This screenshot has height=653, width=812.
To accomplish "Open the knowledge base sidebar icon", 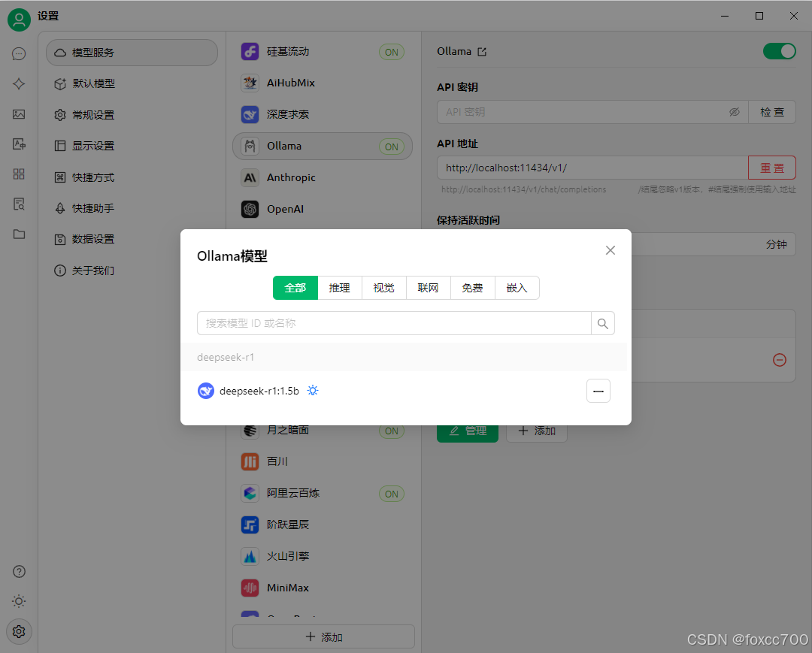I will coord(19,204).
